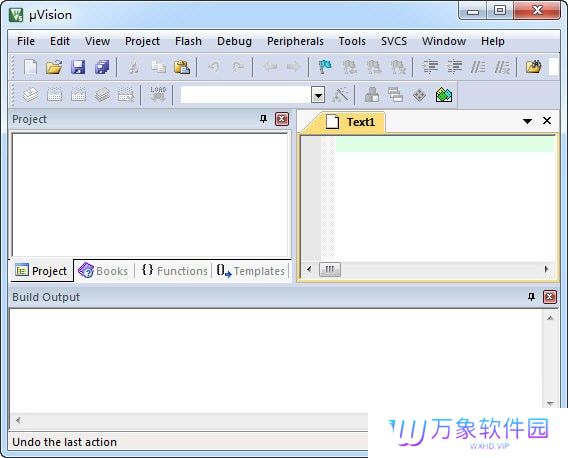
Task: Redo the action with the Redo arrow
Action: (238, 67)
